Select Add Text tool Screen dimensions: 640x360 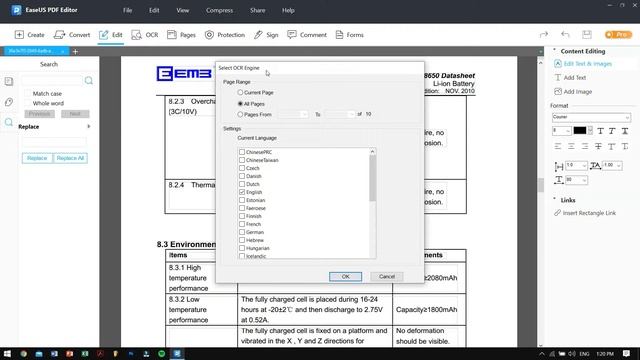570,78
